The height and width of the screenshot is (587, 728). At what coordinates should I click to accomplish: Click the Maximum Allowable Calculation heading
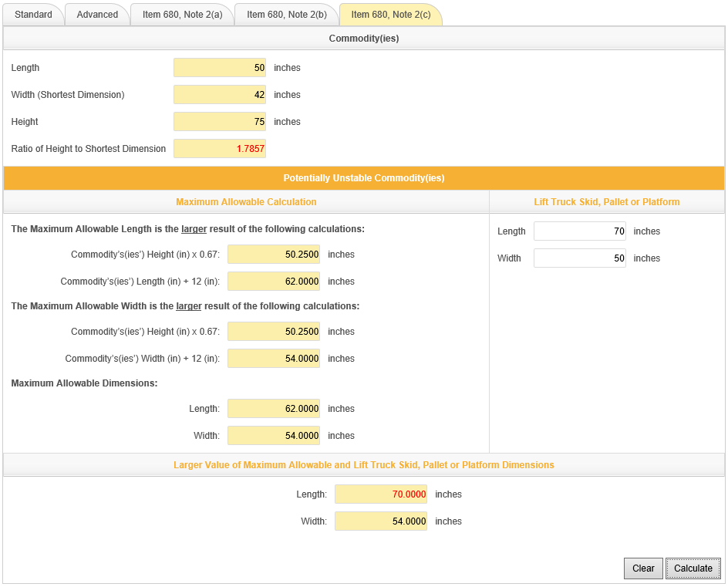pyautogui.click(x=246, y=202)
